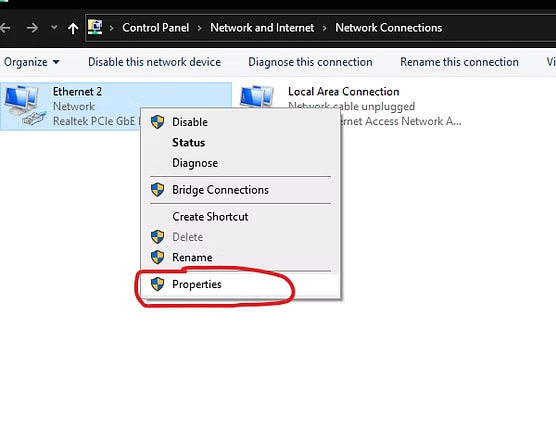Select the Ethernet 2 adapter icon

[x=25, y=105]
